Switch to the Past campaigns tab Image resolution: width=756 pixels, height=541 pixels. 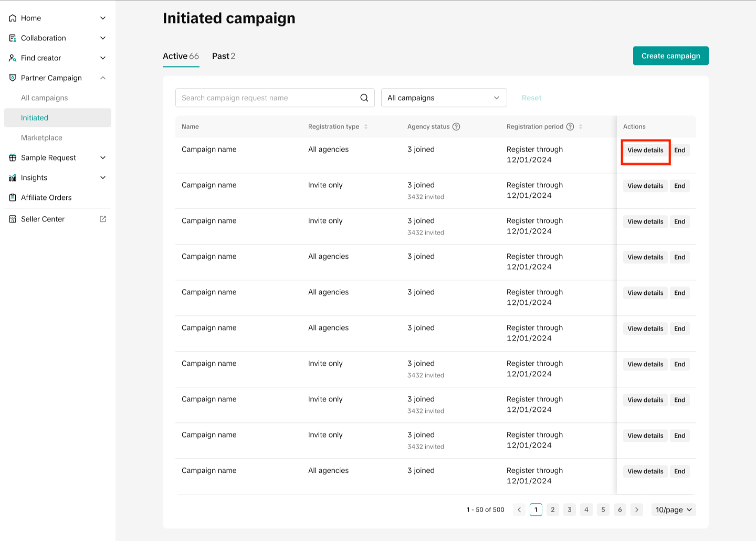(224, 56)
